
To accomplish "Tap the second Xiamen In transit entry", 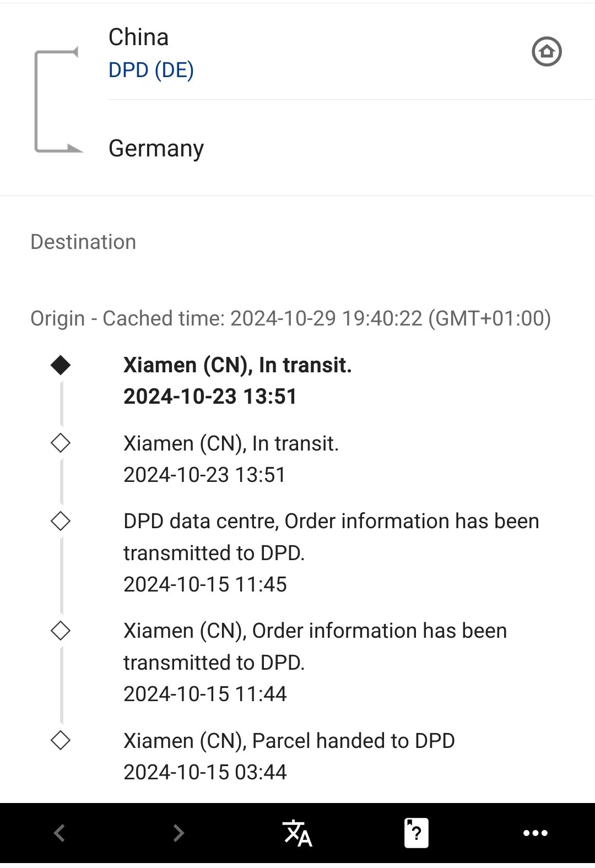I will (231, 458).
